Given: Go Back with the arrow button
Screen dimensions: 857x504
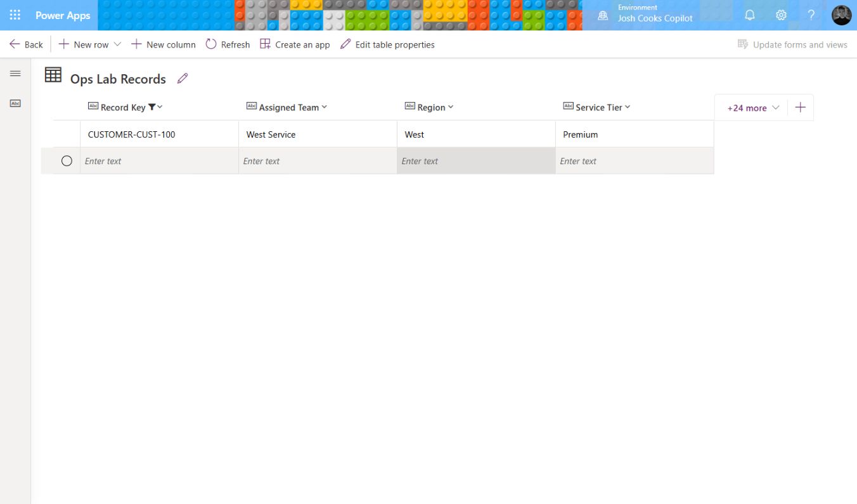Looking at the screenshot, I should pyautogui.click(x=26, y=44).
